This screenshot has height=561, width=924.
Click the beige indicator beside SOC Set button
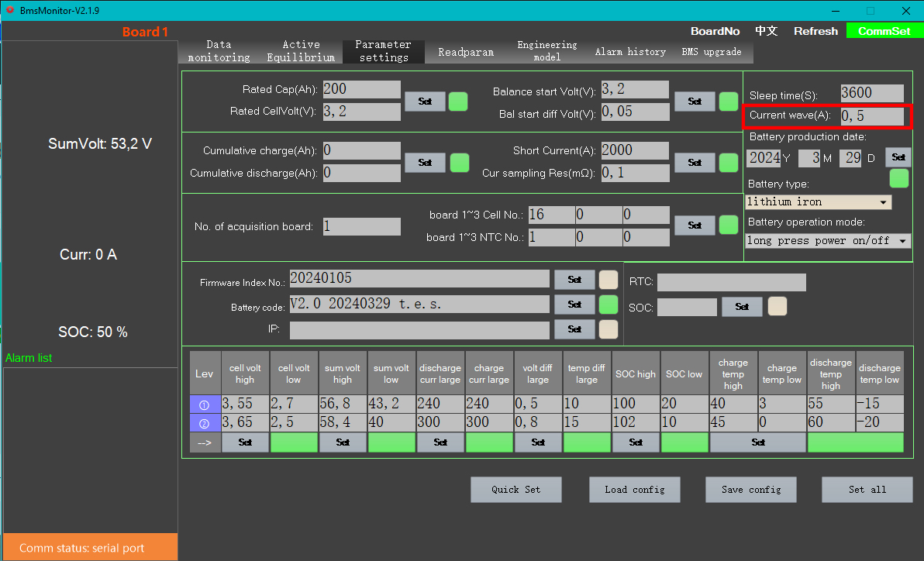point(777,306)
